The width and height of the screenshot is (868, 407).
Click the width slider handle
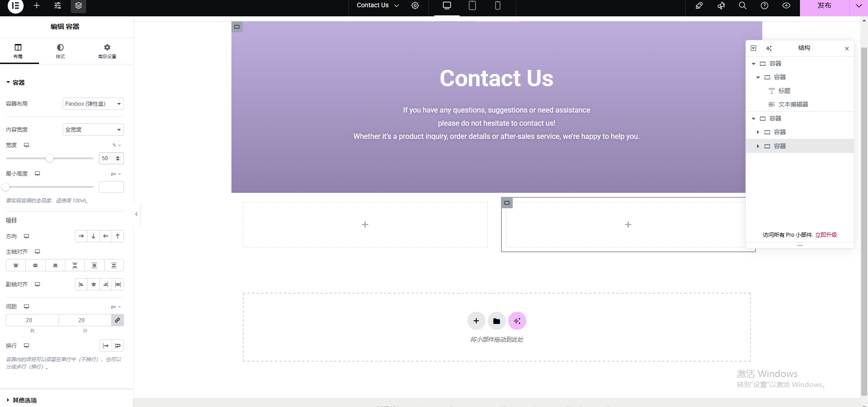[50, 158]
